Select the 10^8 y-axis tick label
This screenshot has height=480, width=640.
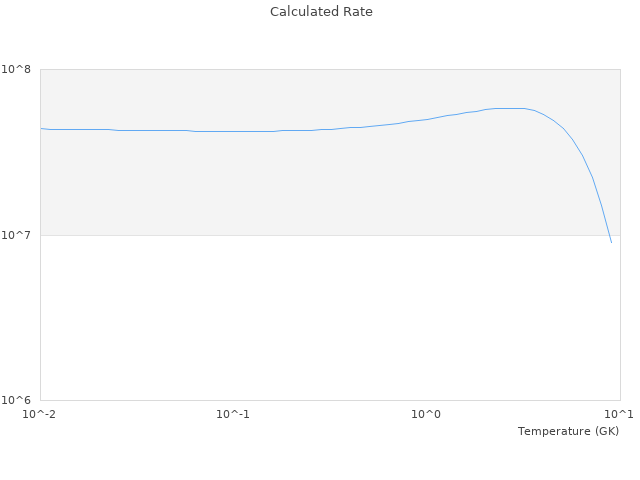17,70
